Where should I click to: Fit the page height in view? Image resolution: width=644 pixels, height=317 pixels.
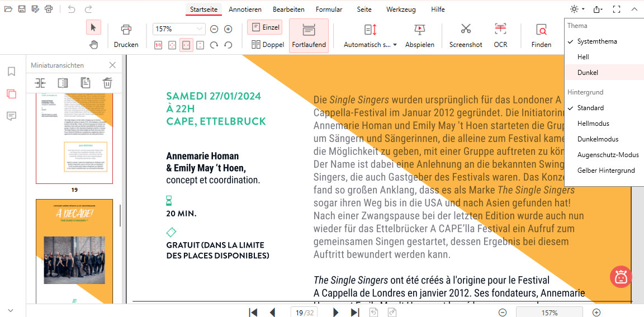pos(200,45)
